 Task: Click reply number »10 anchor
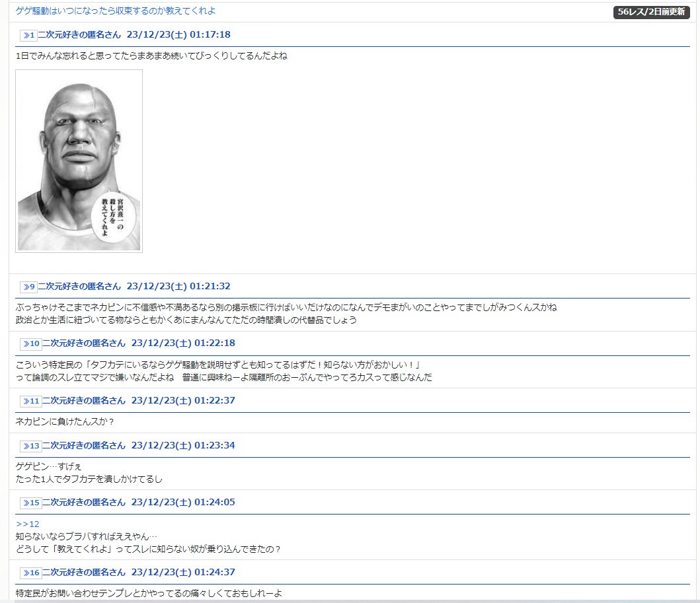pos(31,344)
